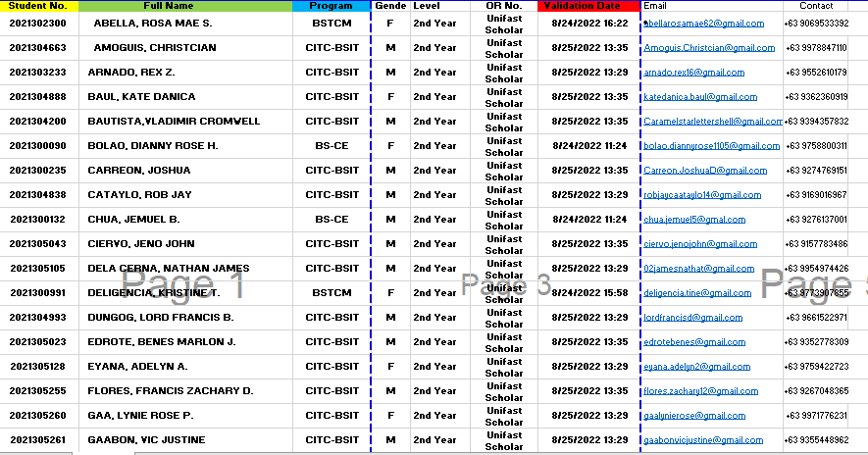Open Amoguis.Christcian@gmail.com email link
This screenshot has width=868, height=455.
pos(709,48)
